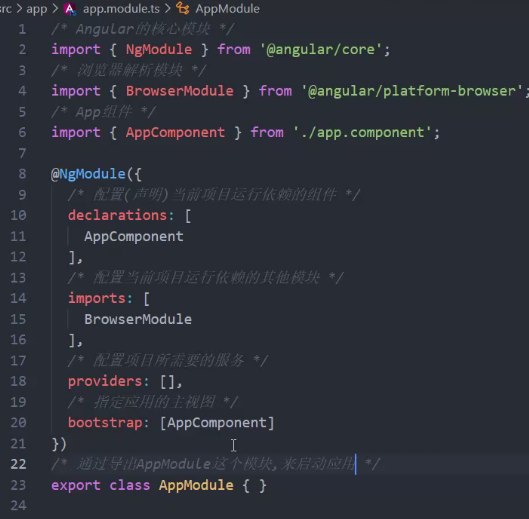The width and height of the screenshot is (529, 519).
Task: Click the comment on line 22 mentioning AppModule
Action: 216,464
